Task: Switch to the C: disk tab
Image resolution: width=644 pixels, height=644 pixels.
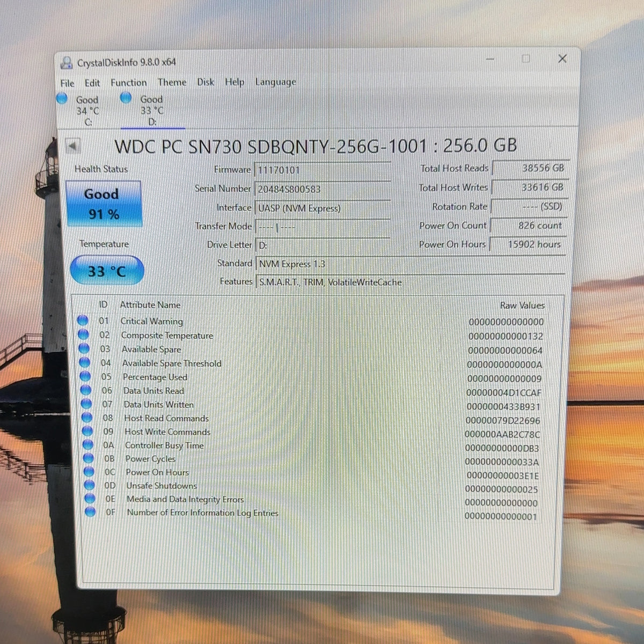Action: (87, 111)
